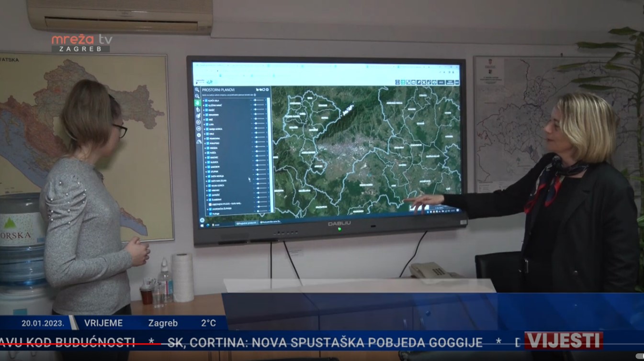Image resolution: width=644 pixels, height=361 pixels.
Task: Enable the unchecked layer under ŽUMBERAK
Action: click(x=210, y=204)
